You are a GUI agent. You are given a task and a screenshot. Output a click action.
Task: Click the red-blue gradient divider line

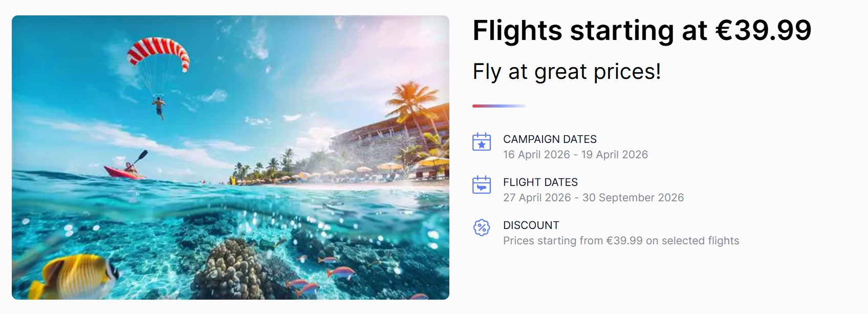coord(498,106)
